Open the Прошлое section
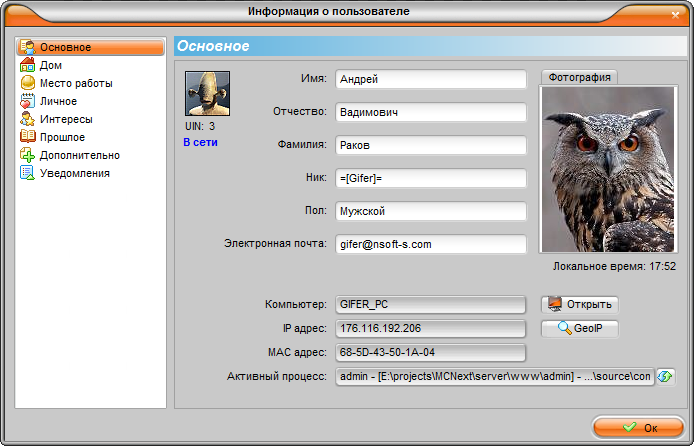This screenshot has height=446, width=694. (62, 137)
